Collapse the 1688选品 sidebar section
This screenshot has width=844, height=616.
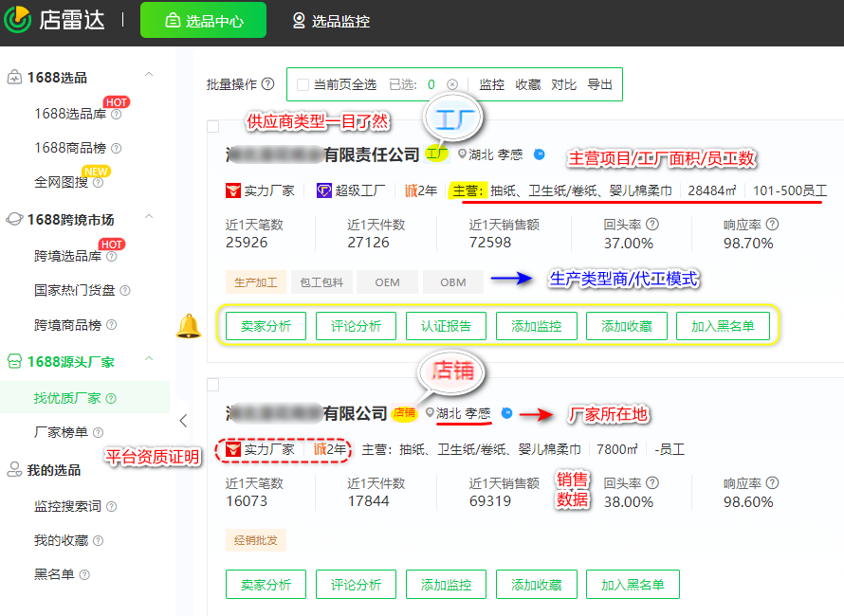[148, 73]
